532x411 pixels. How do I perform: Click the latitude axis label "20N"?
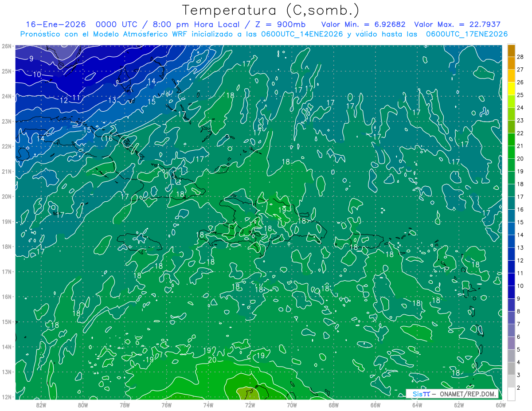[x=7, y=196]
